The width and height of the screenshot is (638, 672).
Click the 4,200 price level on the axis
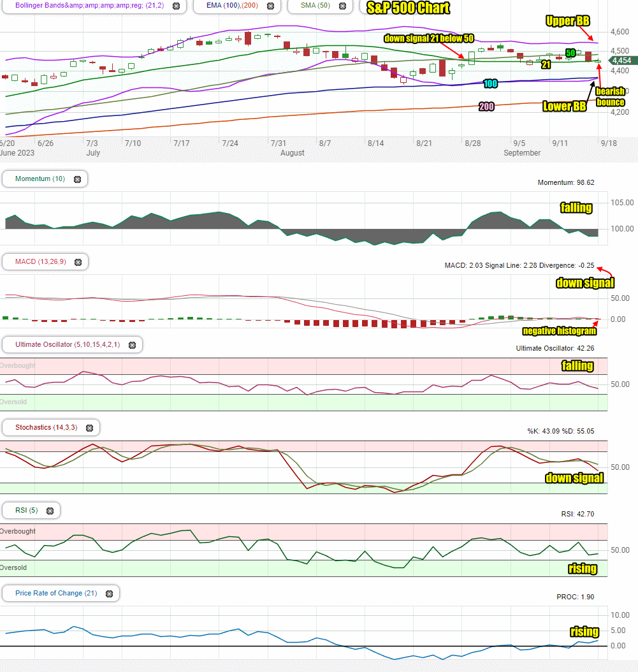(620, 112)
